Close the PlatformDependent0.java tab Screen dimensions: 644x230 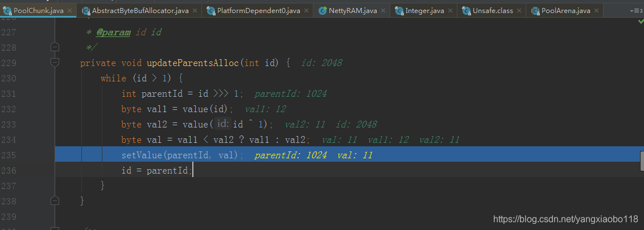point(307,11)
